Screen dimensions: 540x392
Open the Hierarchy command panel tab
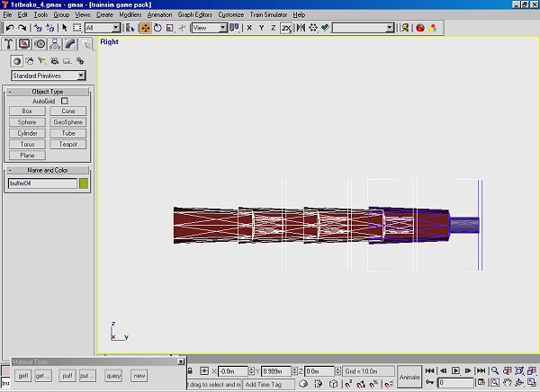pos(55,44)
